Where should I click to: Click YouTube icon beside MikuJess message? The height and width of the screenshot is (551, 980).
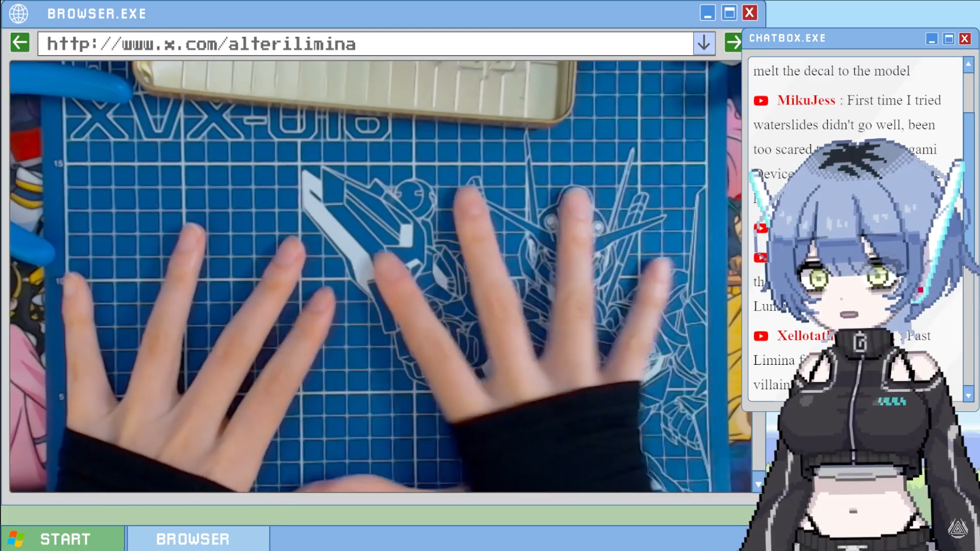(761, 101)
